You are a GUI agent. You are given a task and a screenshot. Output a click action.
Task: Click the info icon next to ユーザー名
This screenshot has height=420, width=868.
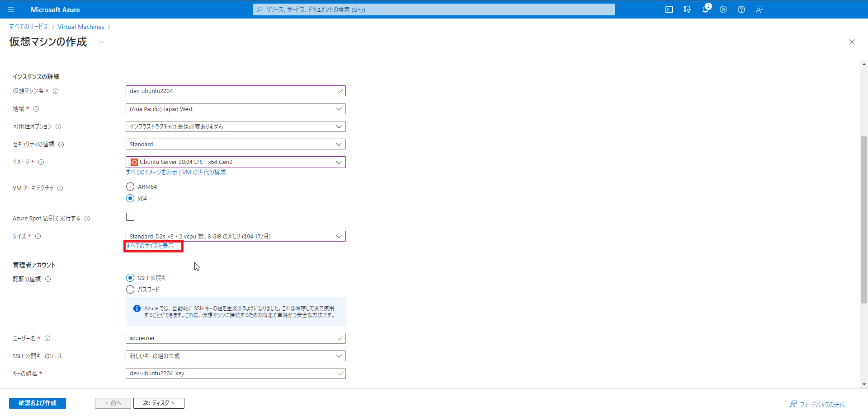(x=47, y=338)
